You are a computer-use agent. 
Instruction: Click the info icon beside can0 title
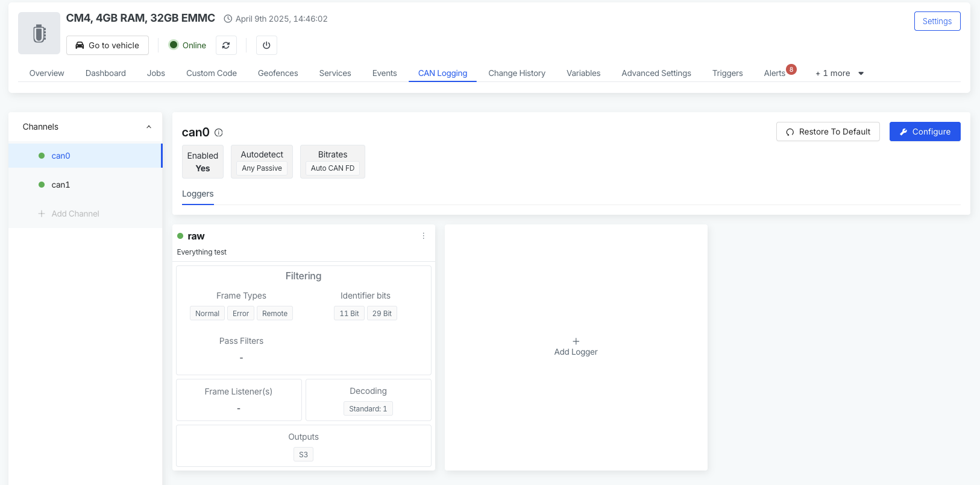tap(219, 133)
